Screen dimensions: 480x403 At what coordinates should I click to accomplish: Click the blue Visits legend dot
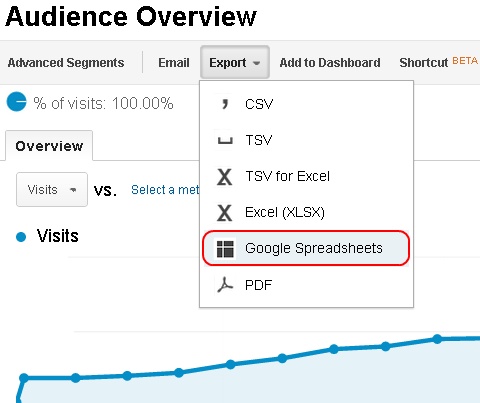[x=21, y=237]
